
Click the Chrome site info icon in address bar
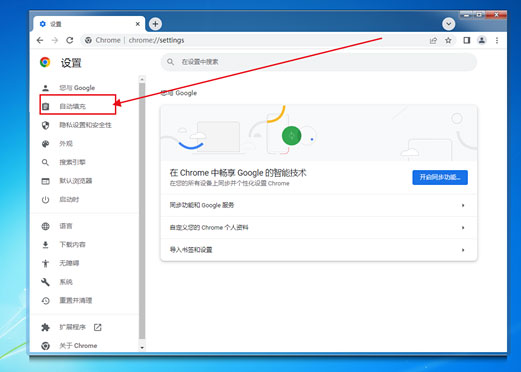click(x=88, y=40)
